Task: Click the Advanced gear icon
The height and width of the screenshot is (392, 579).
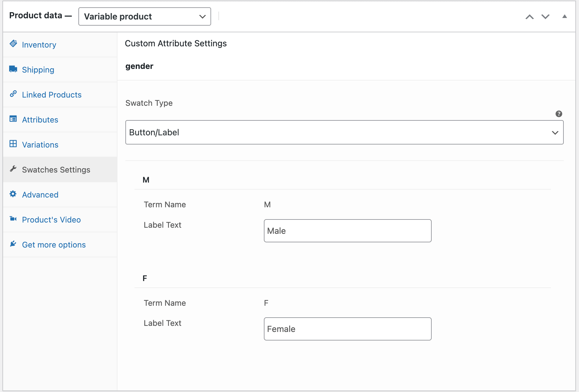Action: pos(13,194)
